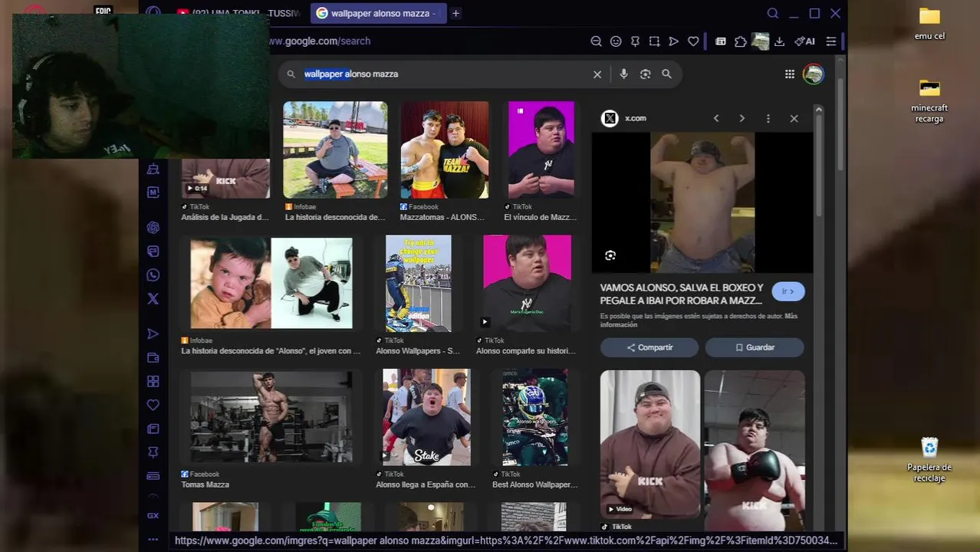
Task: Click the Lens search icon on preview image
Action: click(610, 256)
